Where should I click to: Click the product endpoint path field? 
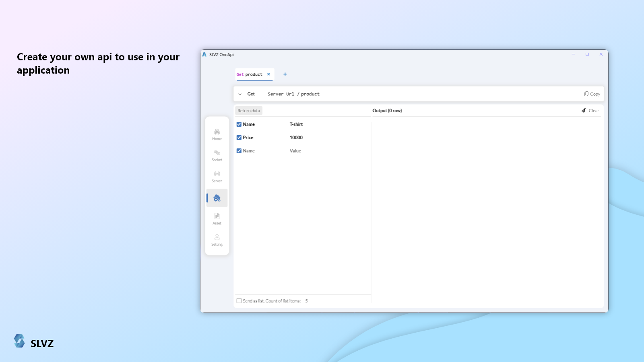click(310, 94)
